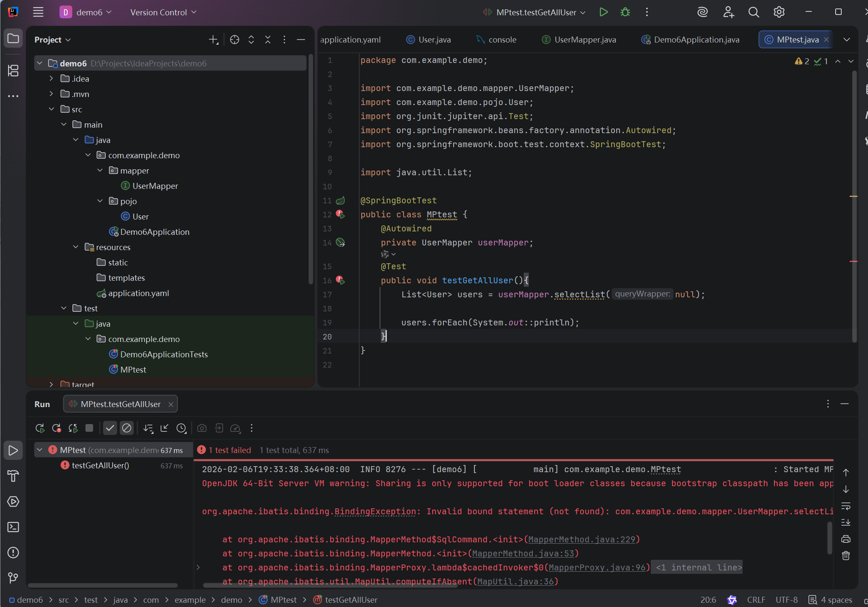Open the MPtest.testGetAllUser run configuration dropdown
This screenshot has width=868, height=607.
coord(536,12)
